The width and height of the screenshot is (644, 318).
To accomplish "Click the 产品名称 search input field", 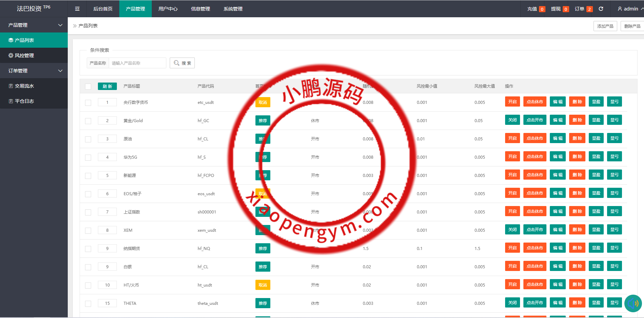I will 137,63.
